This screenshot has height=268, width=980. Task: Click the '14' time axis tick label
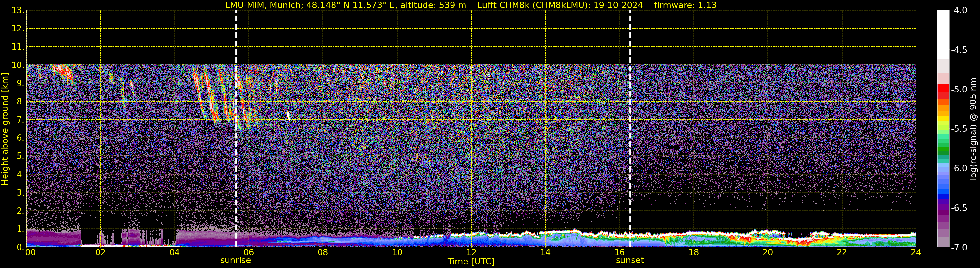(545, 252)
